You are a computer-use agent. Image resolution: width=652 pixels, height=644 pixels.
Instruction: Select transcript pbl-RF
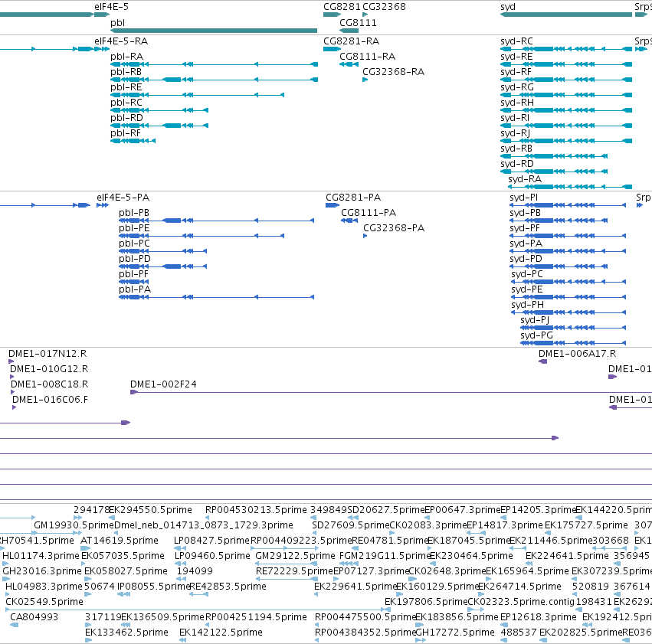point(133,141)
